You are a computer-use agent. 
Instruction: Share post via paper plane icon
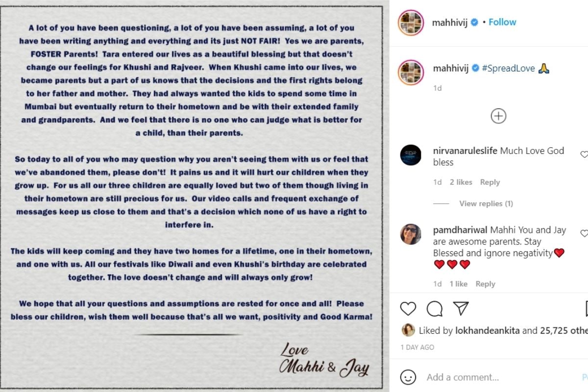point(461,308)
